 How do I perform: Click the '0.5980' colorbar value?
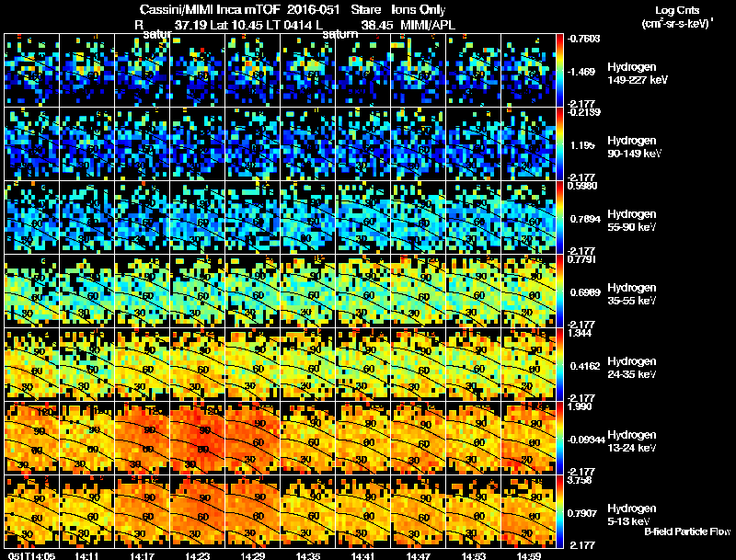582,186
